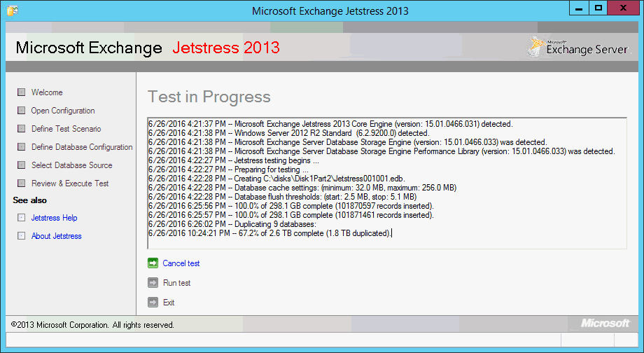Open Jetstress Help

[54, 218]
